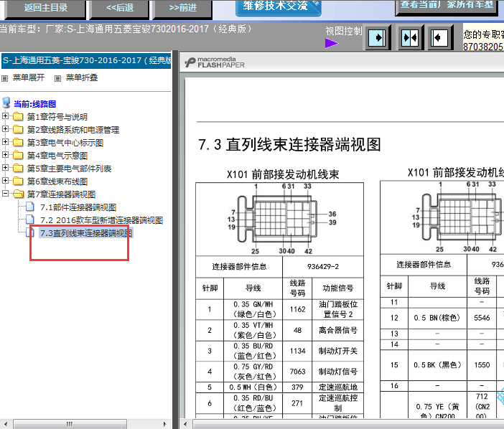Screen dimensions: 504x429
Task: Click cell 0.5 BN(棕色) in second table
Action: (437, 318)
